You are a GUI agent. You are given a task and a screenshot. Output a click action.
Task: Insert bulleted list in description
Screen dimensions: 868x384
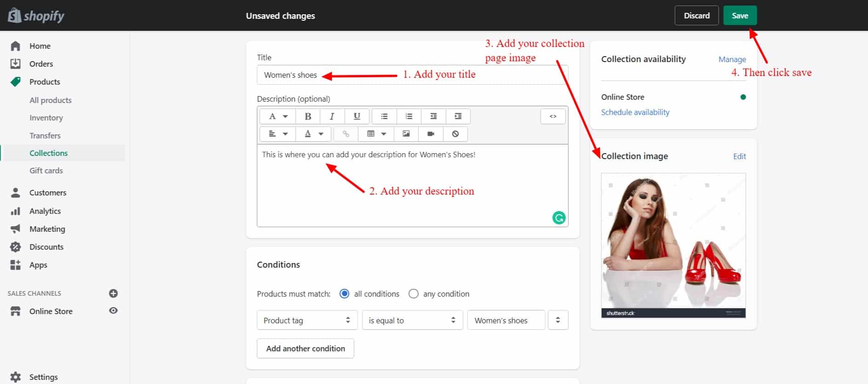(x=384, y=116)
